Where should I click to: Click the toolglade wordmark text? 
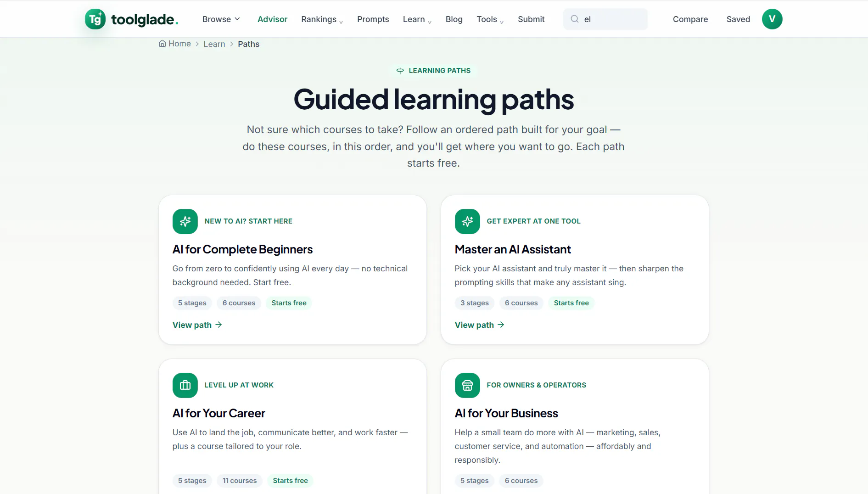point(145,19)
